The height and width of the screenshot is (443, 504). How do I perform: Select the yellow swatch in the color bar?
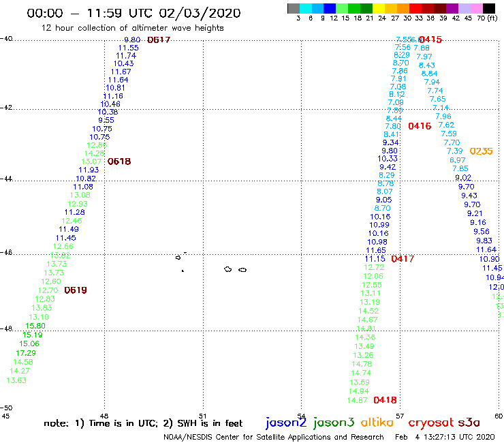pos(379,8)
